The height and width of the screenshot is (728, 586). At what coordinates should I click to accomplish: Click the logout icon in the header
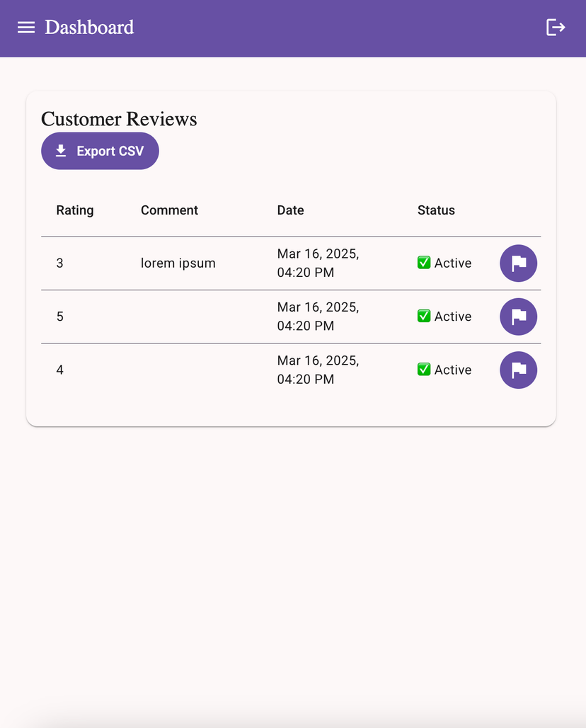(556, 28)
